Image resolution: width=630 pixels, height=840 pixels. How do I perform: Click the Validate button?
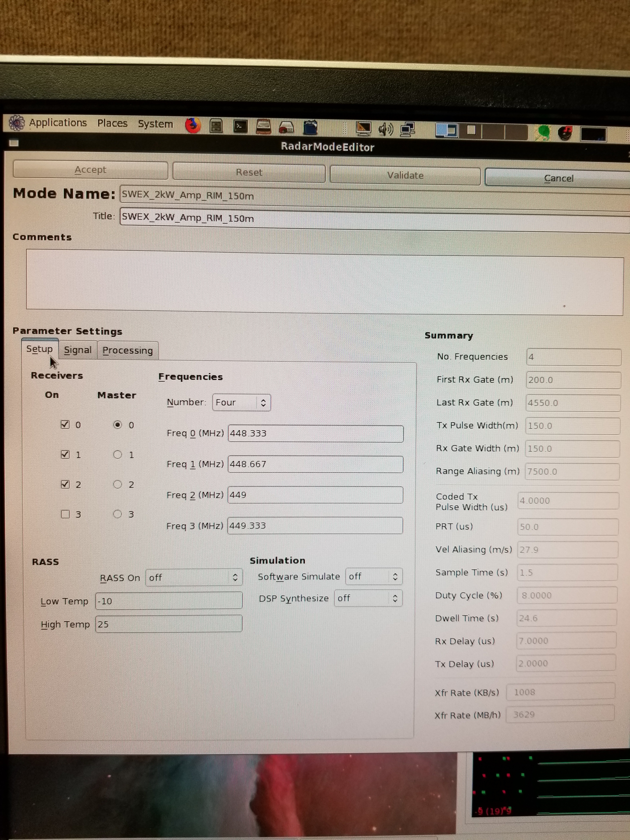pyautogui.click(x=405, y=175)
